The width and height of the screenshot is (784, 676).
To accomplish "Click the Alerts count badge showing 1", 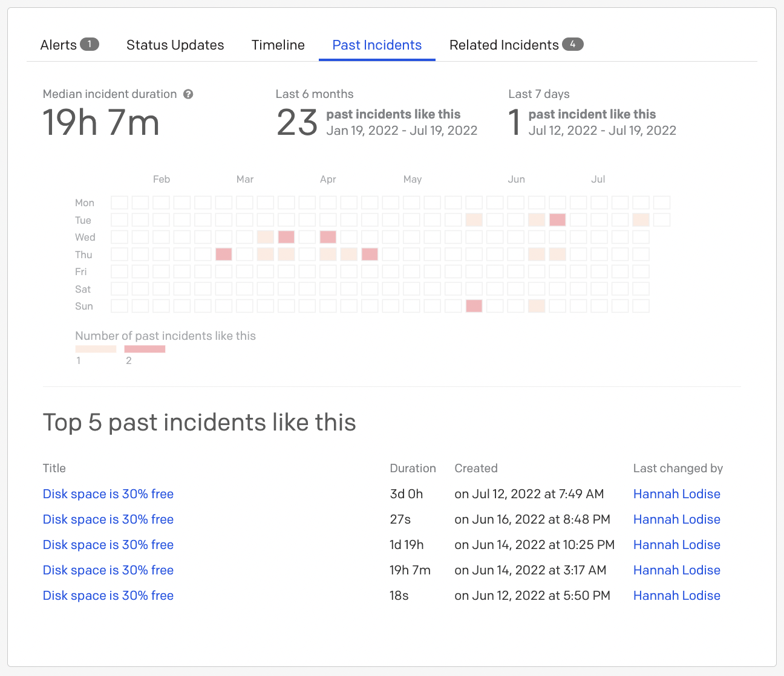I will tap(90, 44).
